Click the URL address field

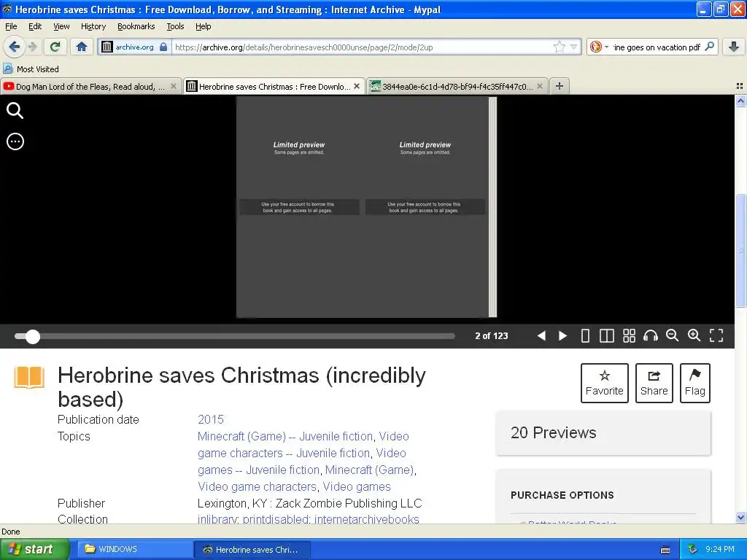click(362, 47)
